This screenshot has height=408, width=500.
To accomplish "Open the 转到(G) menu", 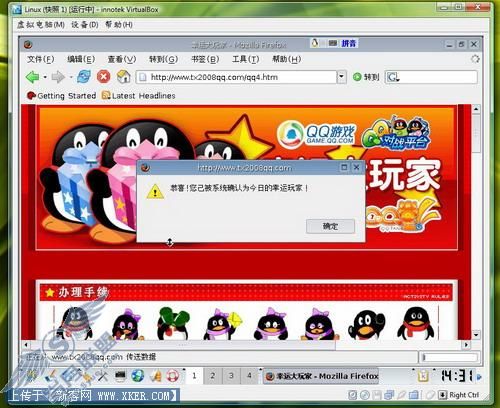I will pos(163,59).
